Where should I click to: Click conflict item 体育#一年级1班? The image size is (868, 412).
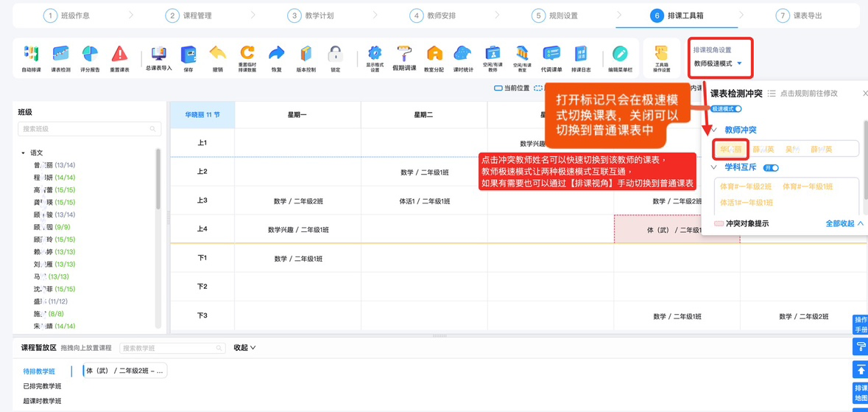pyautogui.click(x=808, y=187)
